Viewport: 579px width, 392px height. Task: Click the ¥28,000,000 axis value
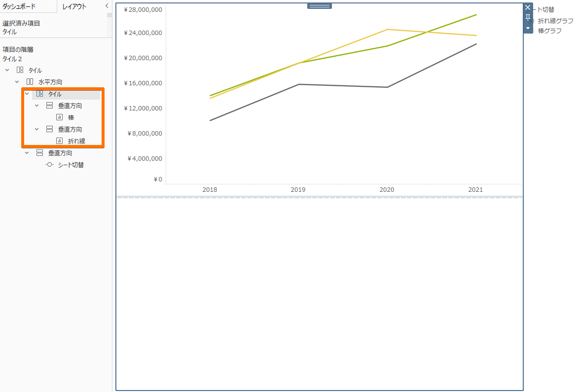(x=143, y=9)
